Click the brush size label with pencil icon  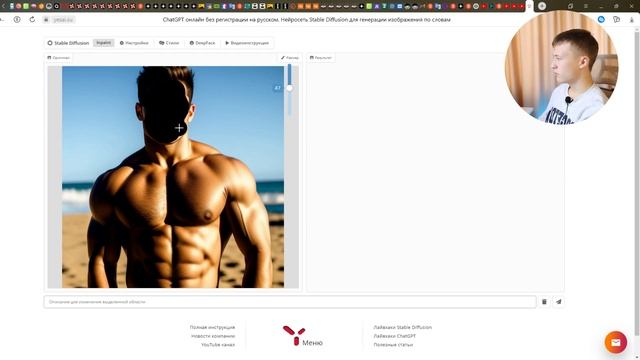click(290, 58)
